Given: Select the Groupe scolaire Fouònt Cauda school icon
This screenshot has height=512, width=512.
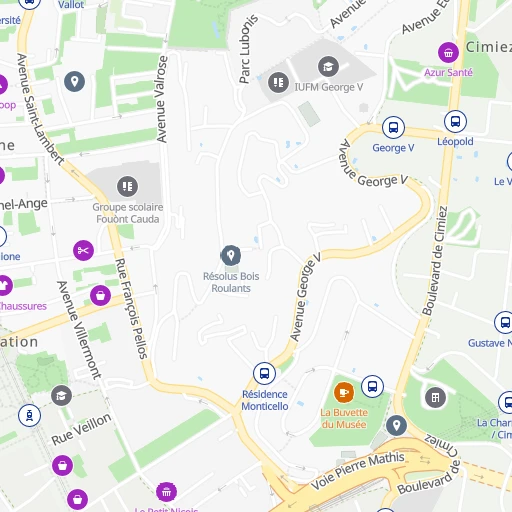Looking at the screenshot, I should 127,186.
